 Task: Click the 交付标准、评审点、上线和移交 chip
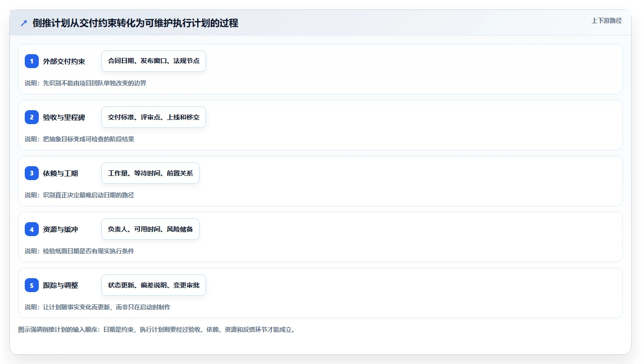154,117
